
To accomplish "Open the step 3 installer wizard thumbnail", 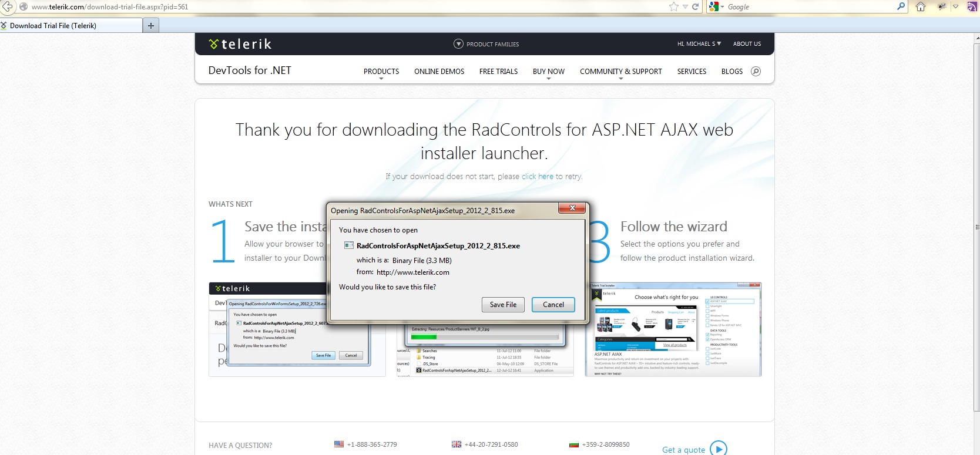I will tap(673, 329).
